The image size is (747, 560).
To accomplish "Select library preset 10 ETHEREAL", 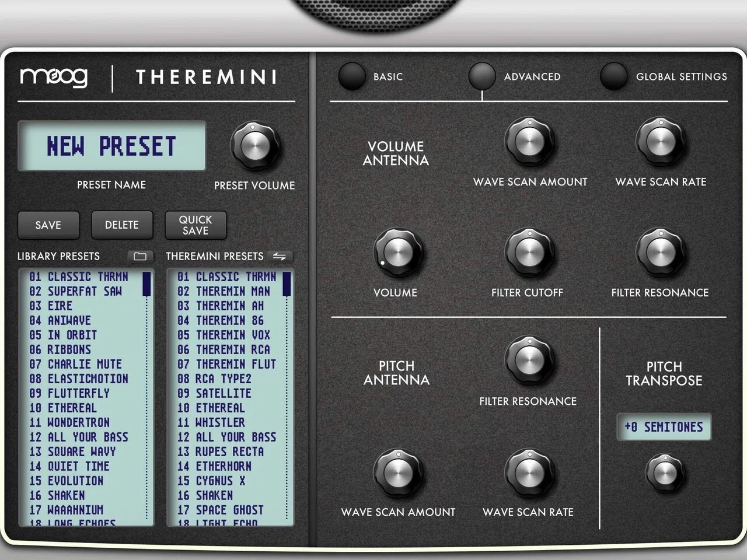I will (63, 408).
